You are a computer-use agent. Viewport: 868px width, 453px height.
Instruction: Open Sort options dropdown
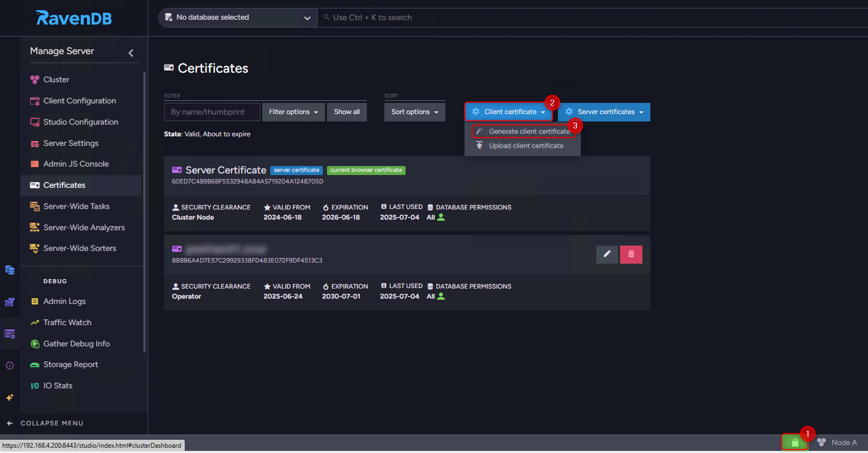415,112
